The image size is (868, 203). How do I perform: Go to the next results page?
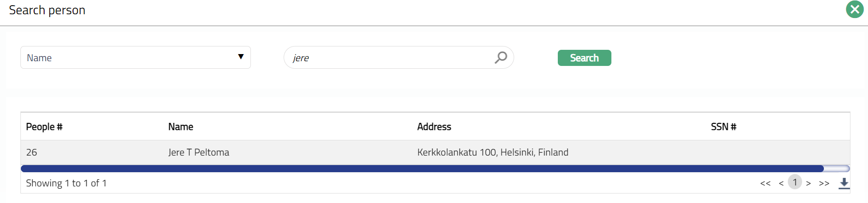coord(808,183)
